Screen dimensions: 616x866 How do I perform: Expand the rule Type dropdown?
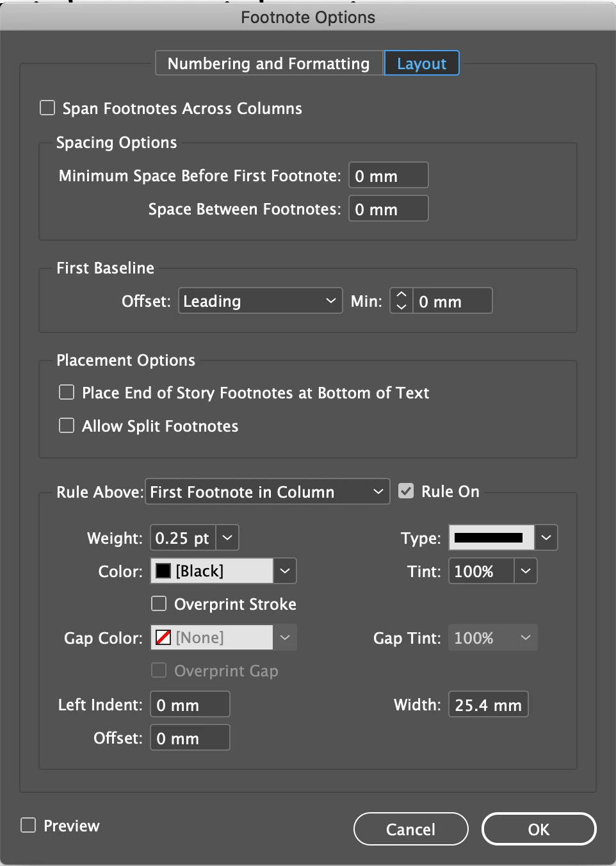point(546,538)
